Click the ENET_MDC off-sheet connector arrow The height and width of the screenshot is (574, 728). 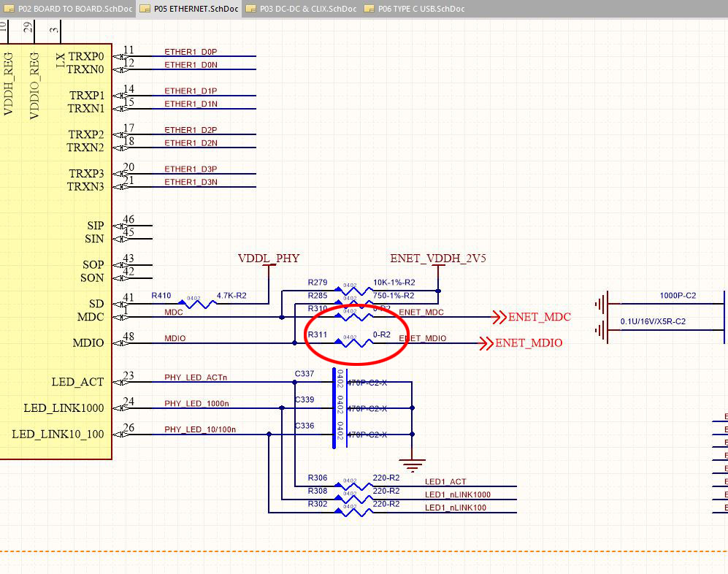[x=501, y=317]
